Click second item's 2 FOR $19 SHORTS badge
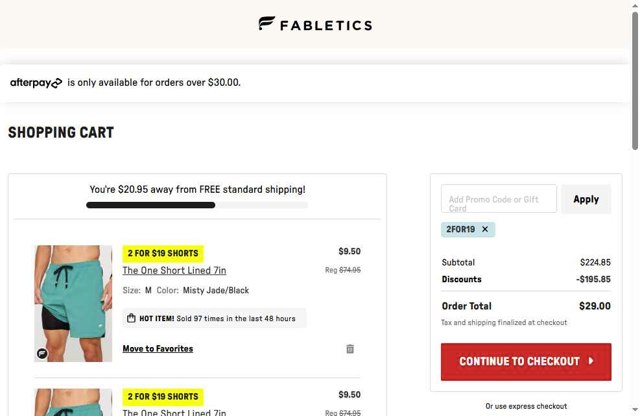640x416 pixels. click(162, 397)
